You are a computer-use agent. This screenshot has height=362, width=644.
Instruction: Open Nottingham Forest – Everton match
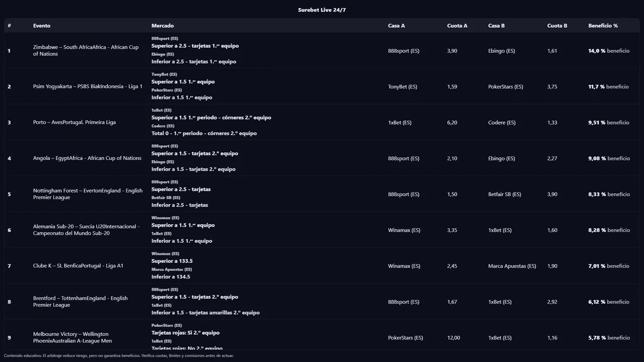(88, 194)
